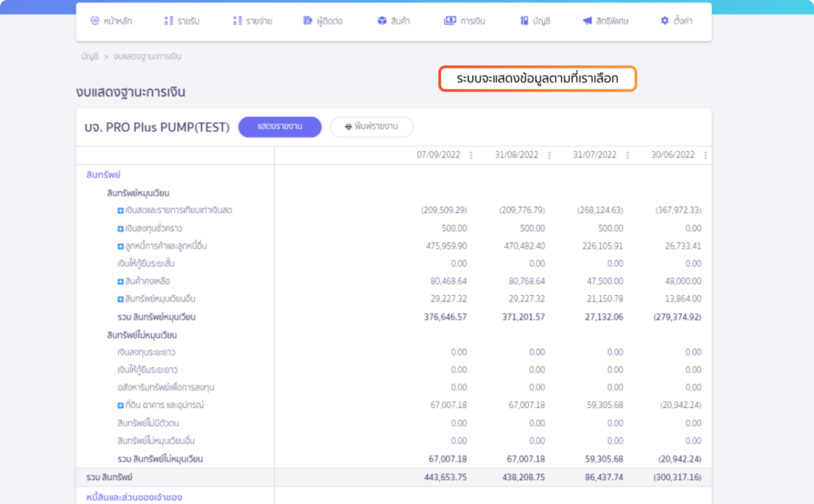Click the receivables value 26,733.41
814x504 pixels.
(x=683, y=246)
